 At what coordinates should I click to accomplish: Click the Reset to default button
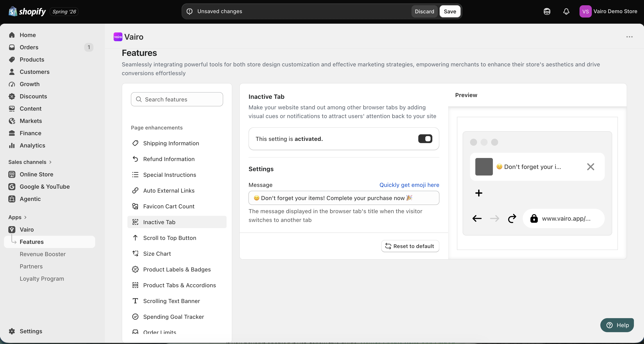pos(410,246)
